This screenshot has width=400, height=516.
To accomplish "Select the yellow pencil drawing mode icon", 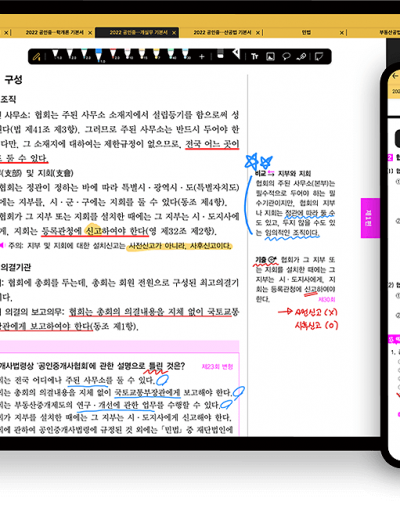I will [x=36, y=57].
